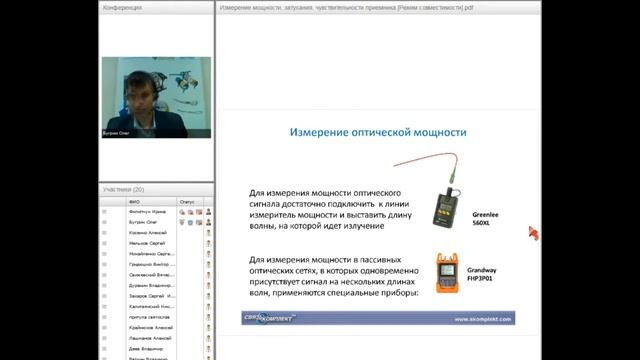
Task: Click Мельков Сергей's participant role icon
Action: click(209, 243)
